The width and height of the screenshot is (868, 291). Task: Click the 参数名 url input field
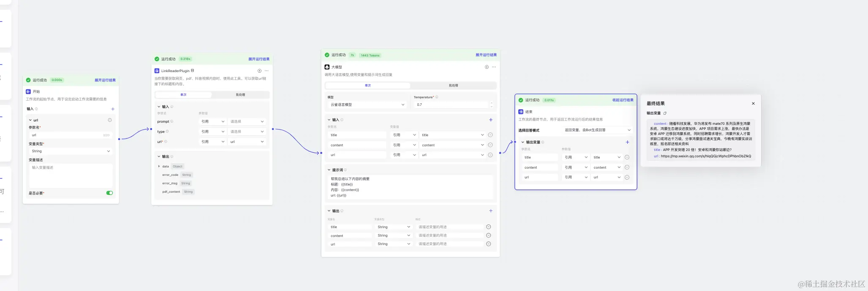pyautogui.click(x=71, y=135)
